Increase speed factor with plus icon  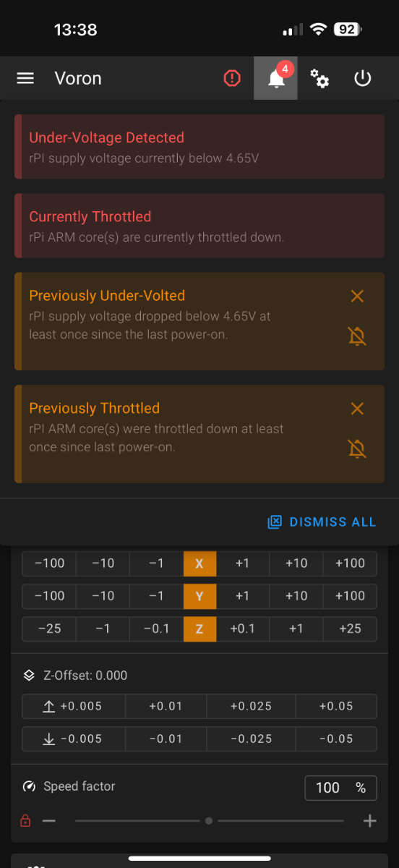370,821
